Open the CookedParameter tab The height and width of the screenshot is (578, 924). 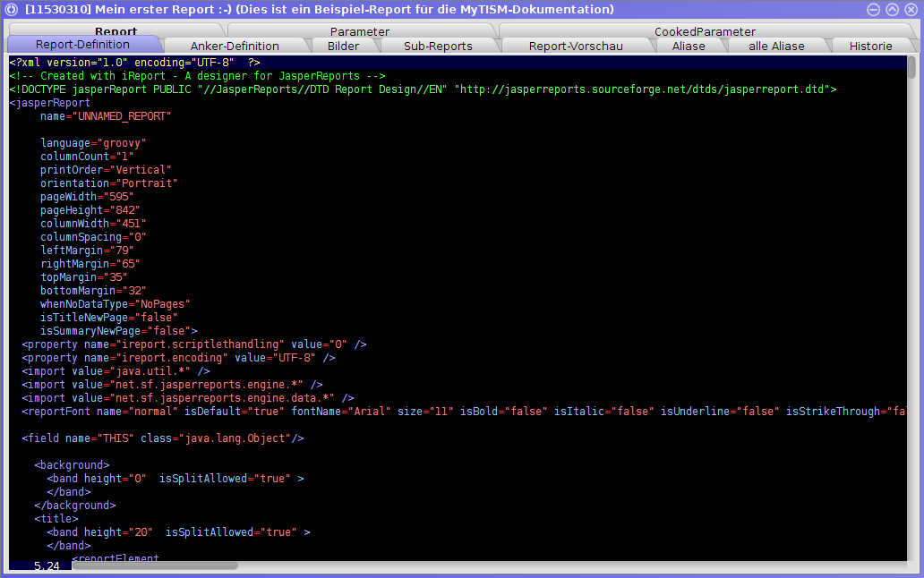(x=705, y=31)
